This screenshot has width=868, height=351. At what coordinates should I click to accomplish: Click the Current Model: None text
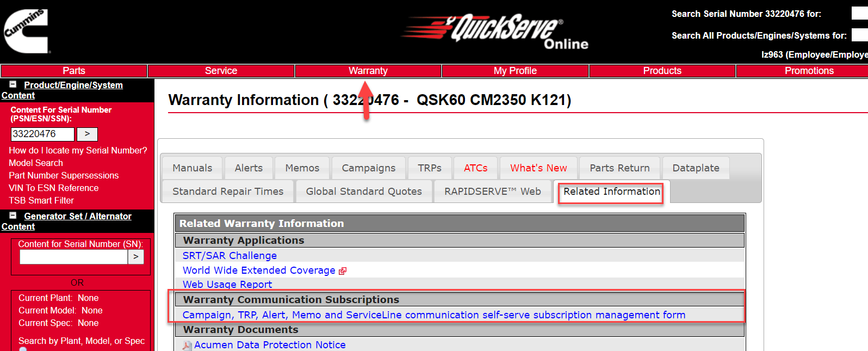[60, 311]
